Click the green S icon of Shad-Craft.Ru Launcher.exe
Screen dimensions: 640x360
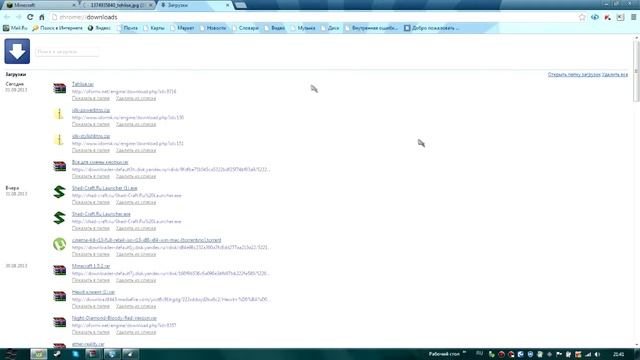pos(59,218)
